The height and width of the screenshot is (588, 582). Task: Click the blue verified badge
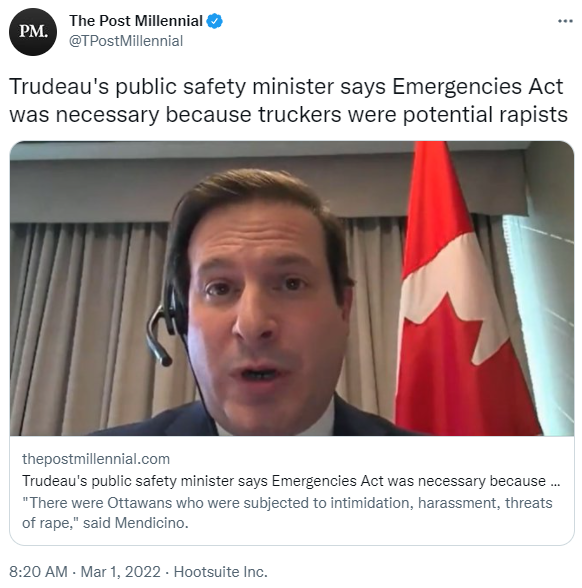[x=214, y=21]
